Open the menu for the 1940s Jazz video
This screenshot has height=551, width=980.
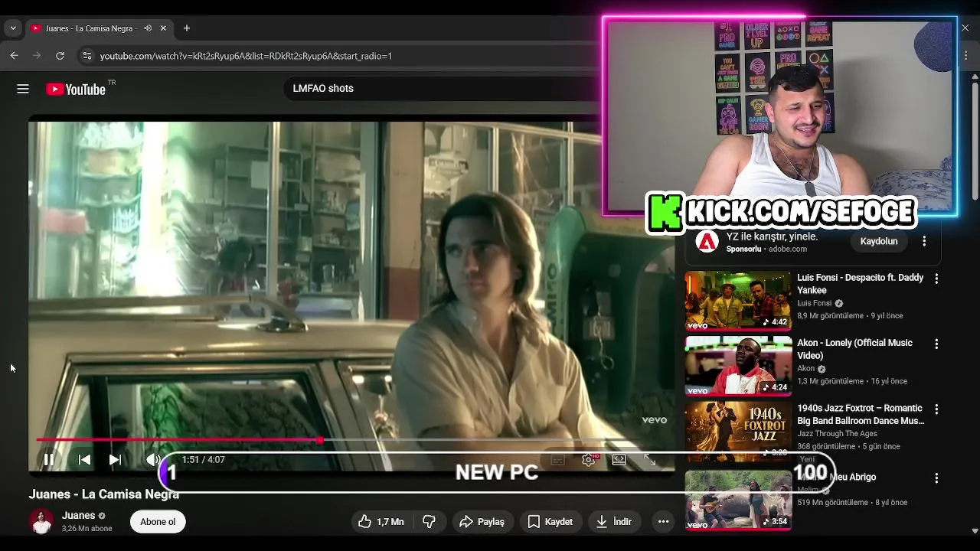[x=936, y=409]
